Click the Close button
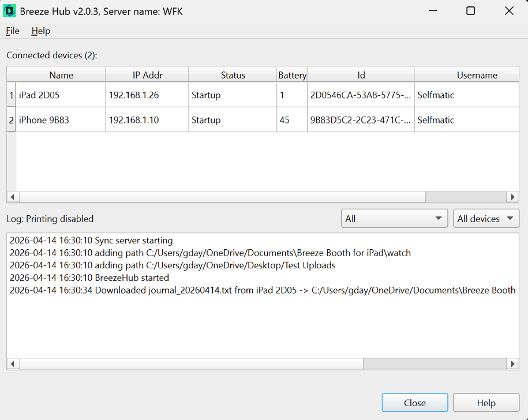This screenshot has width=528, height=420. tap(415, 403)
